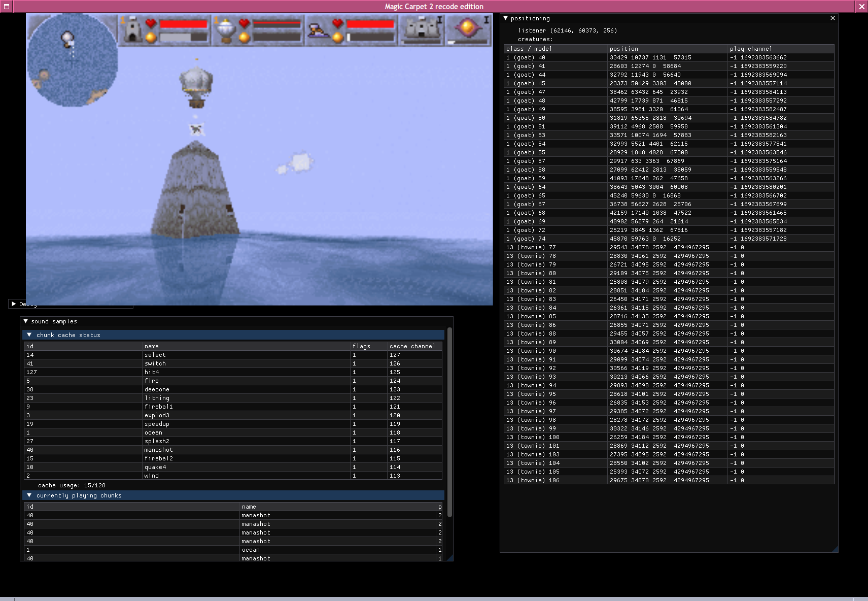
Task: Click the wizard on carpet icon
Action: click(x=319, y=30)
